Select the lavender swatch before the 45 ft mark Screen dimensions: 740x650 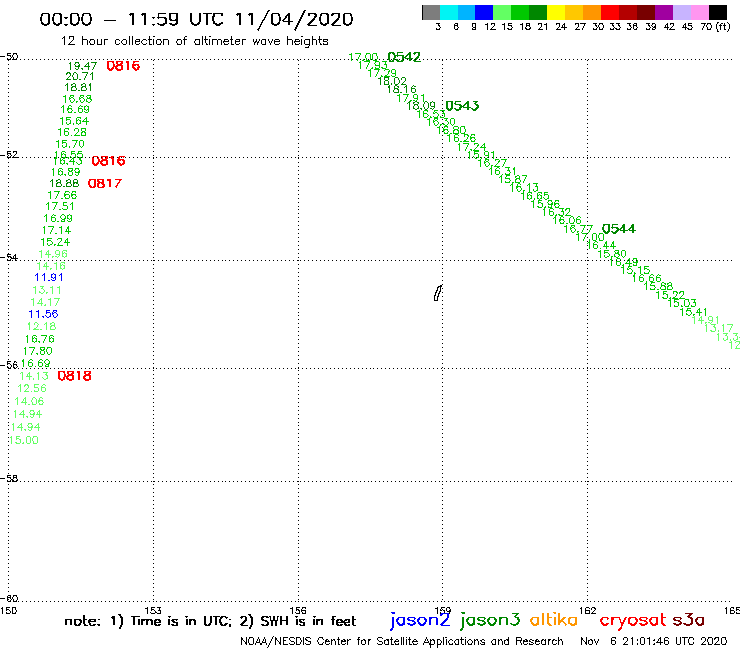point(681,12)
